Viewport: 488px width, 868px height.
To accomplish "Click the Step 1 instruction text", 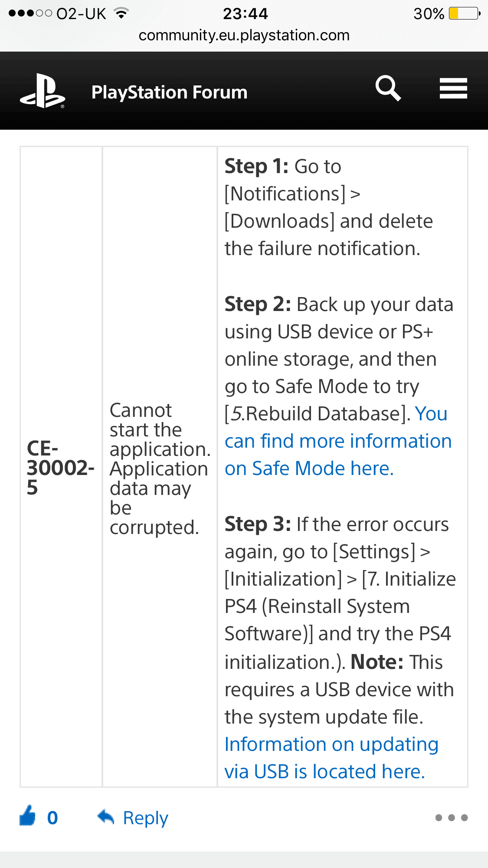I will pyautogui.click(x=328, y=207).
